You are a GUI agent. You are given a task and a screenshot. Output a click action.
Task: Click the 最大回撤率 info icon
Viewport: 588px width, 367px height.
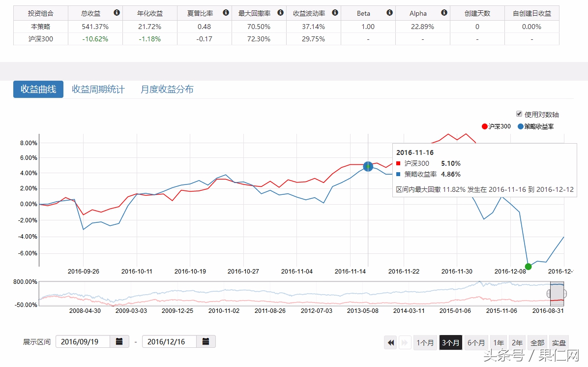(x=280, y=13)
